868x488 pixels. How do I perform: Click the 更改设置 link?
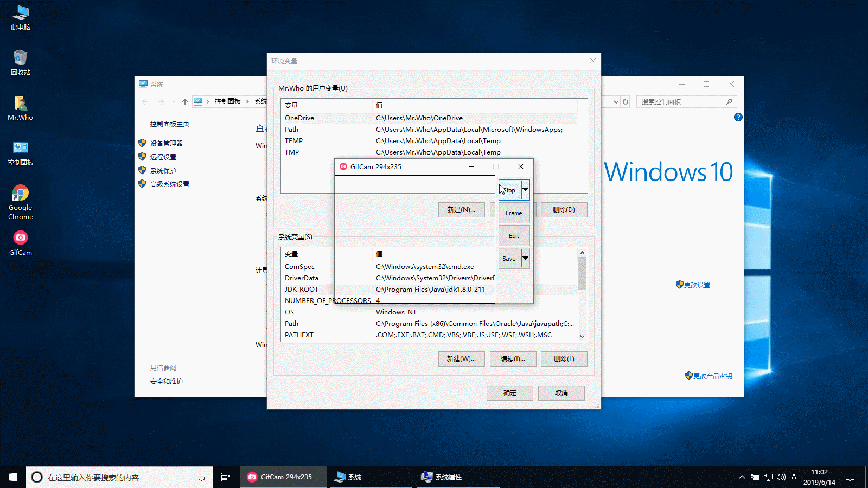(x=697, y=285)
